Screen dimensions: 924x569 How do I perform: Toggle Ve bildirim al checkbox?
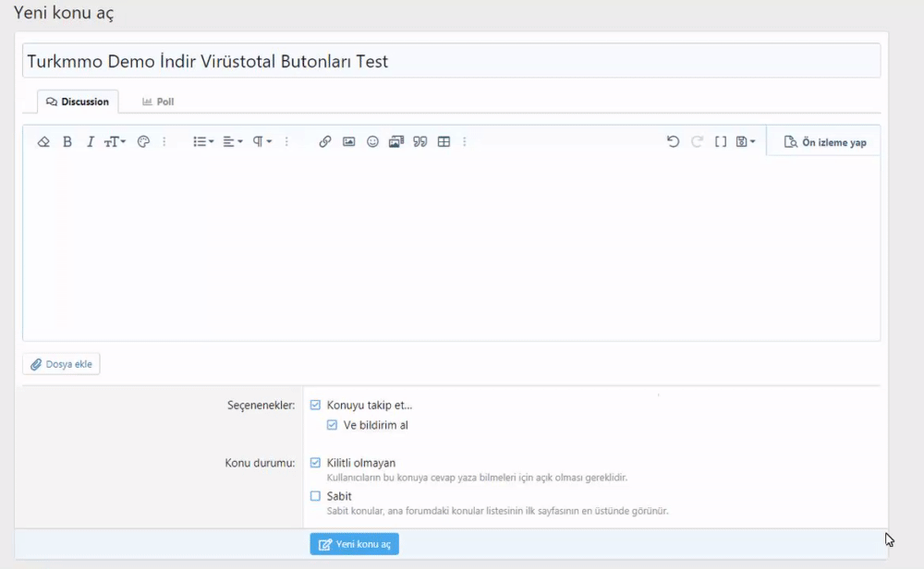pos(332,425)
